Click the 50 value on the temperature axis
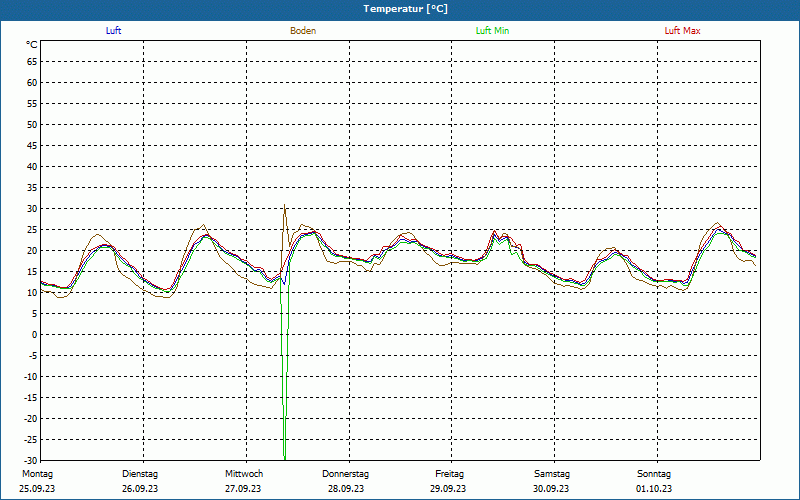 point(32,124)
